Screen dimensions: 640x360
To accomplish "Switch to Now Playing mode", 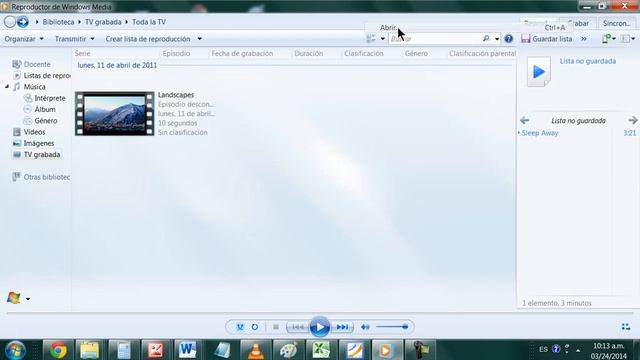I will point(626,327).
